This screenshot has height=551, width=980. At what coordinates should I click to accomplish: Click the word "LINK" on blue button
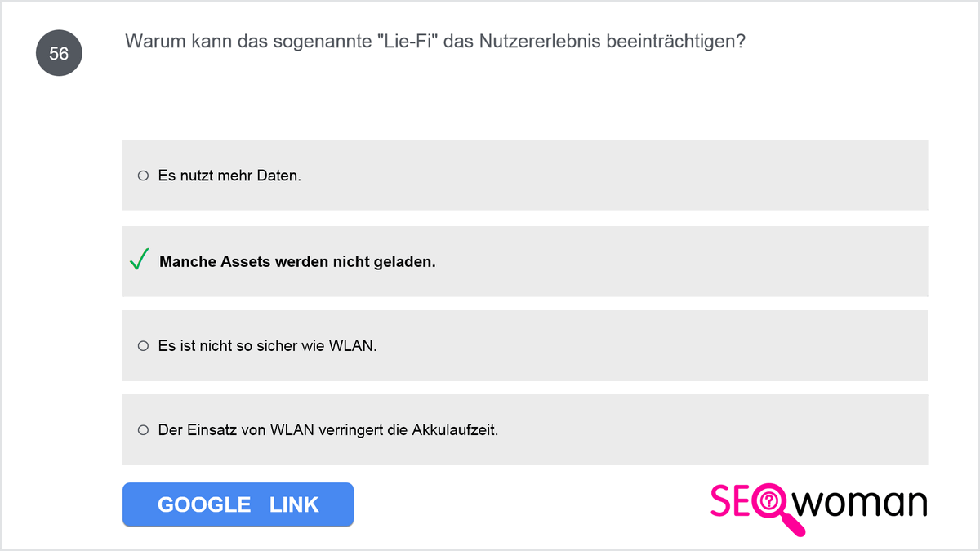[x=294, y=505]
